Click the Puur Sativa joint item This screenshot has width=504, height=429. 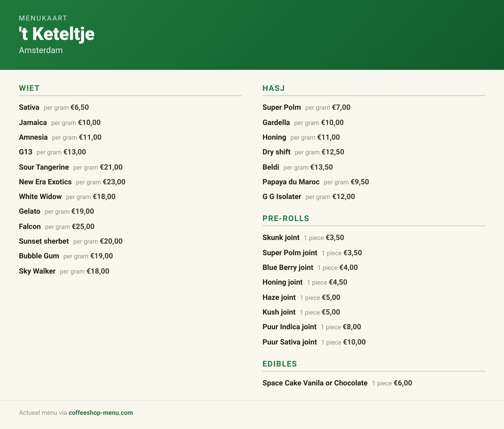click(290, 342)
